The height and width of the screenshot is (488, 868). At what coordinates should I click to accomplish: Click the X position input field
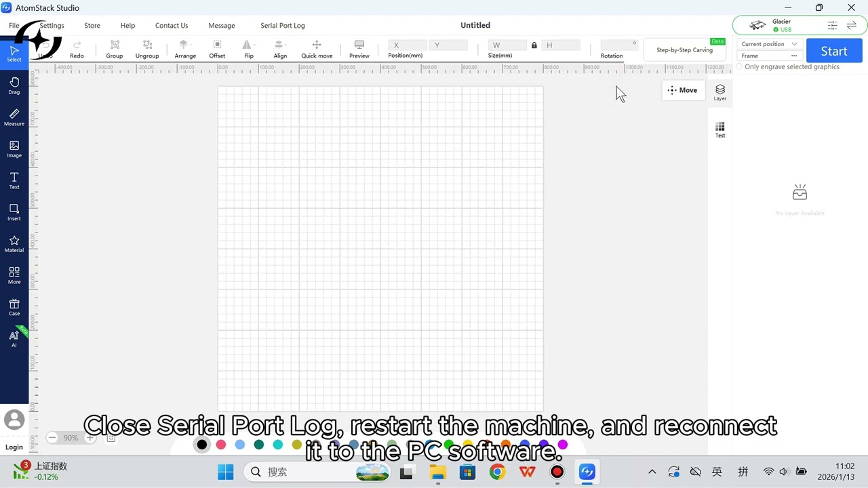(408, 45)
